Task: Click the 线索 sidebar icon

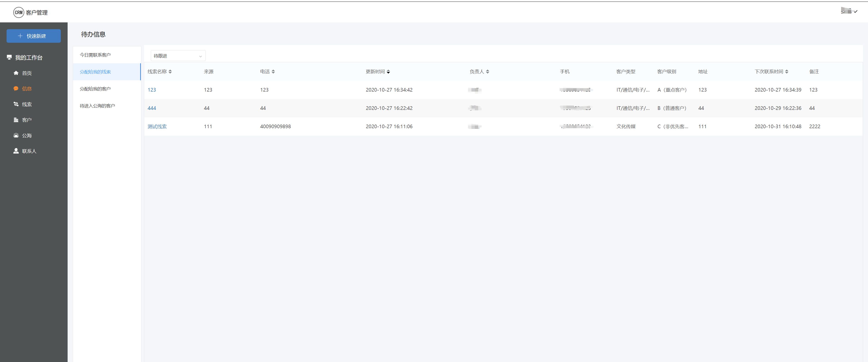Action: tap(16, 104)
